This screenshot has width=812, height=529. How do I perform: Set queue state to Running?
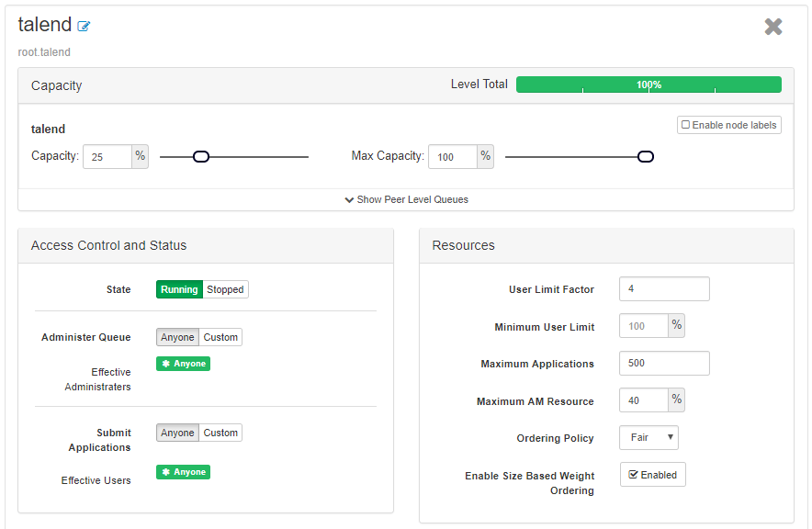pyautogui.click(x=179, y=289)
